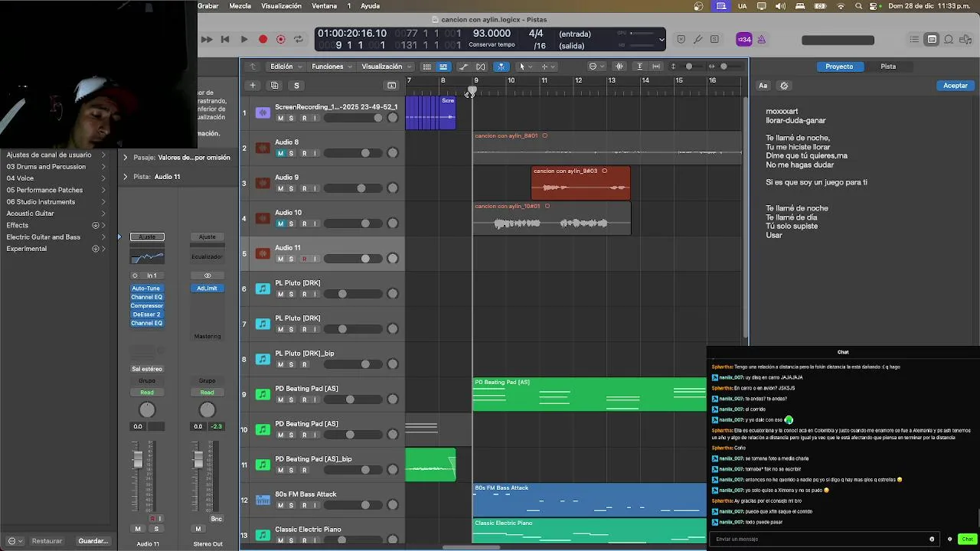Click the tempo value 93.0000

coord(492,34)
